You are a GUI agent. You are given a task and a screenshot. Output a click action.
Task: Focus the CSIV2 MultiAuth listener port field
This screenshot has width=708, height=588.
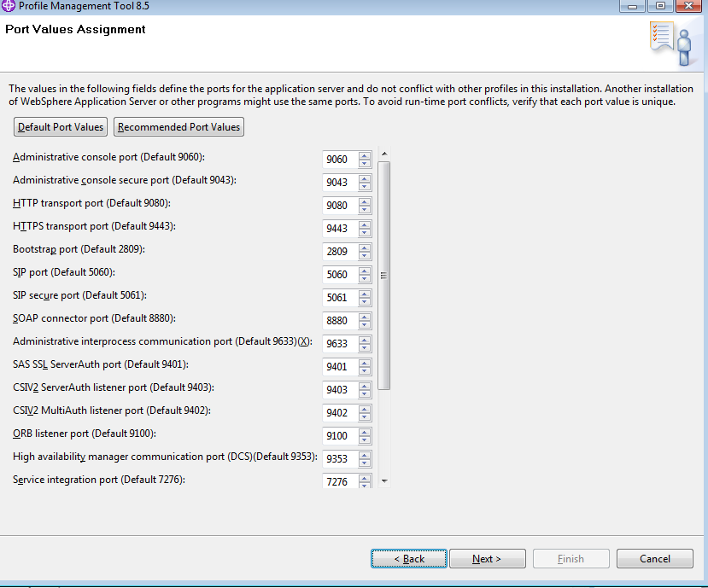341,412
